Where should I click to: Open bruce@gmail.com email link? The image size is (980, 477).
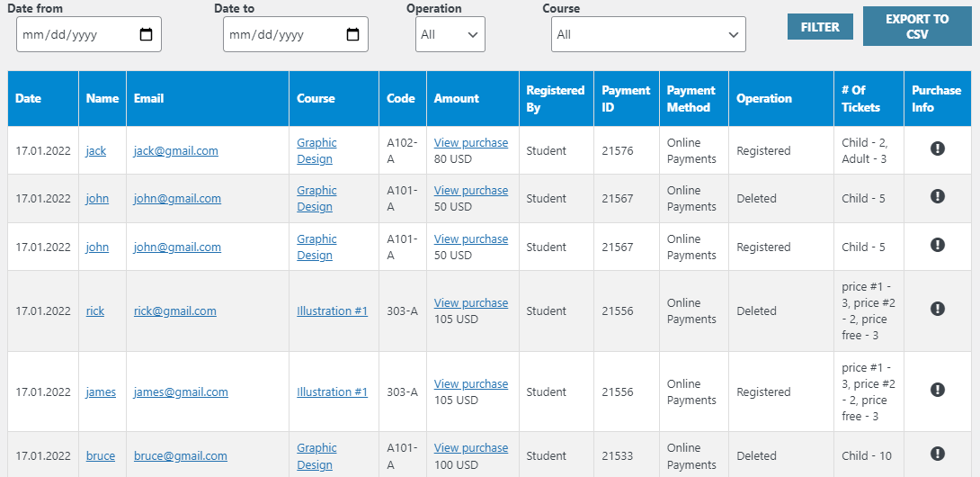[x=180, y=456]
